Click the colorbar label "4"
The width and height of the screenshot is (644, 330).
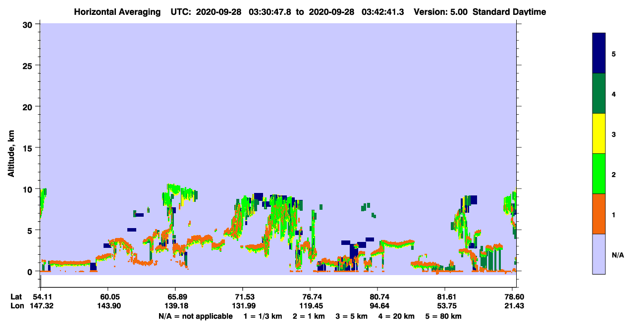614,94
